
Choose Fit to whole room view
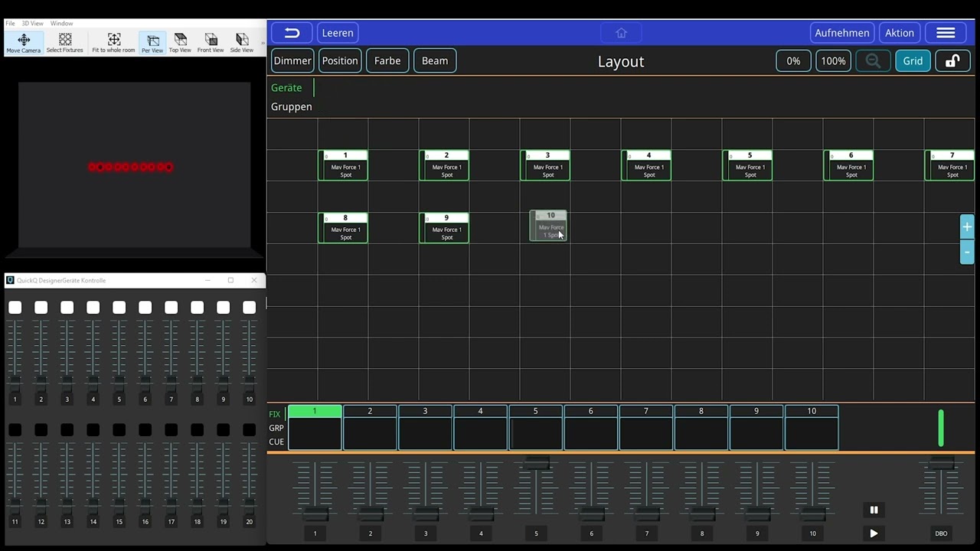(x=113, y=43)
